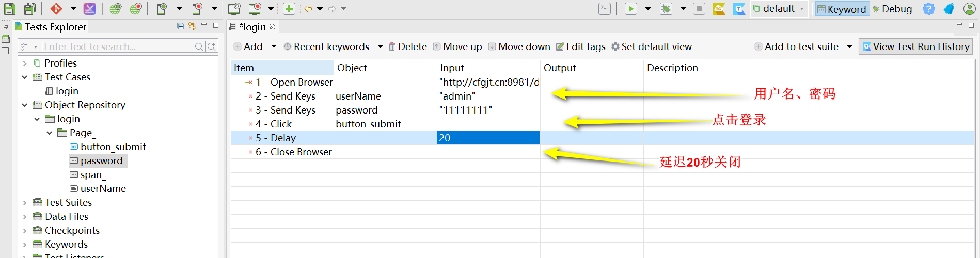Open Katalon TestCloud icon
The height and width of the screenshot is (258, 980).
coord(719,9)
